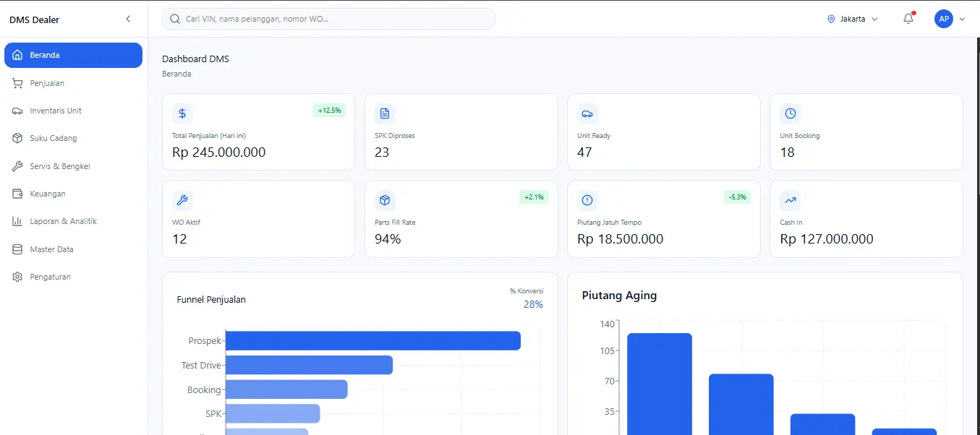Click the Prospek bar in Funnel Penjualan
This screenshot has width=980, height=435.
point(372,340)
